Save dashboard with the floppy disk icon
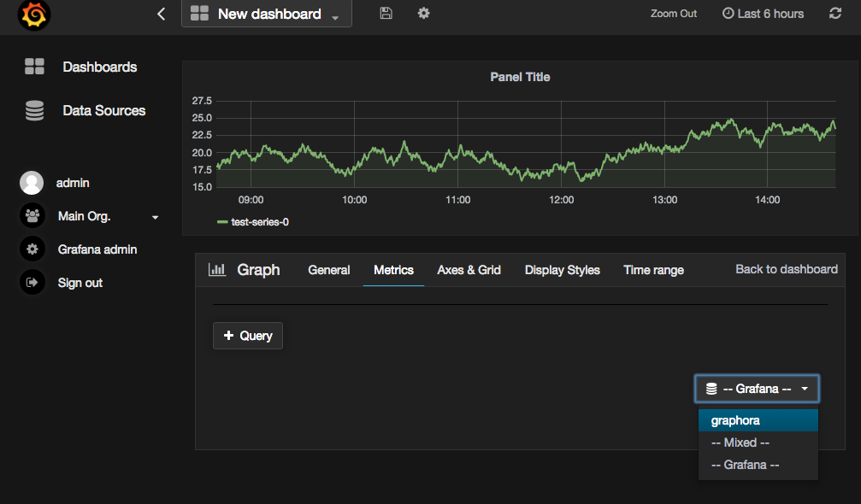This screenshot has width=861, height=504. point(386,13)
